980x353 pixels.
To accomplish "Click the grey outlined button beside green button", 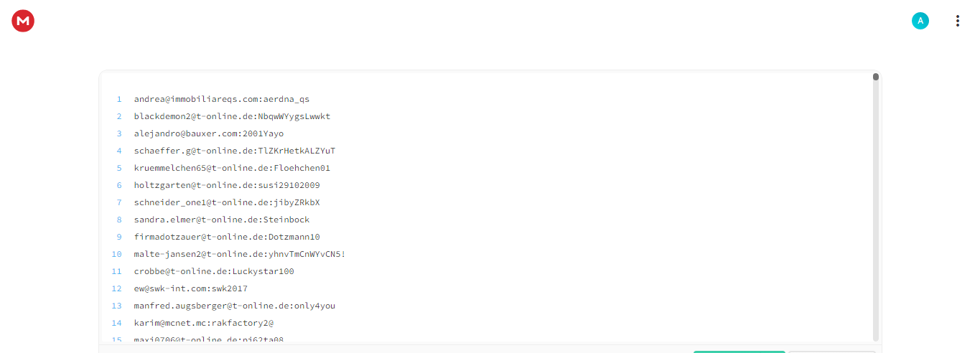I will coord(832,352).
